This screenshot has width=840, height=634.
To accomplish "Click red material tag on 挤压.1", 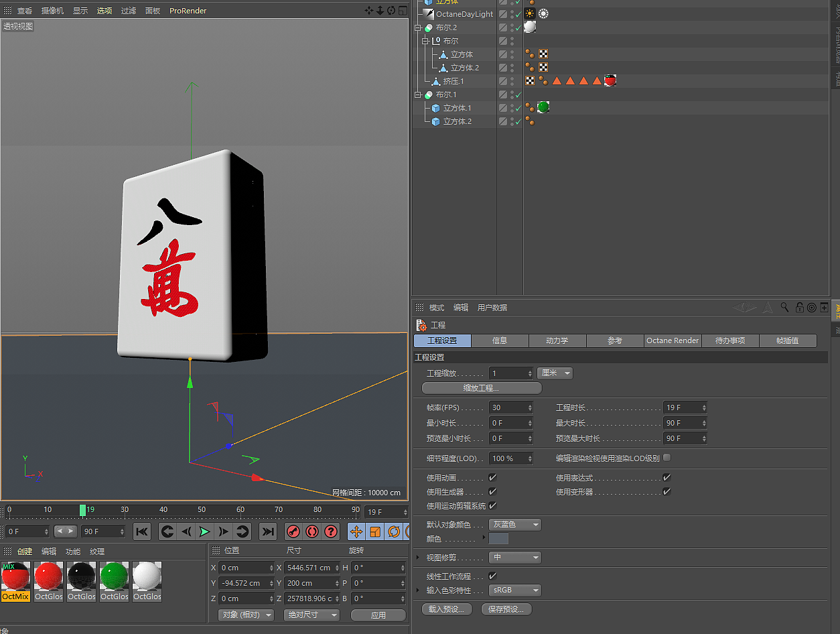I will tap(610, 80).
